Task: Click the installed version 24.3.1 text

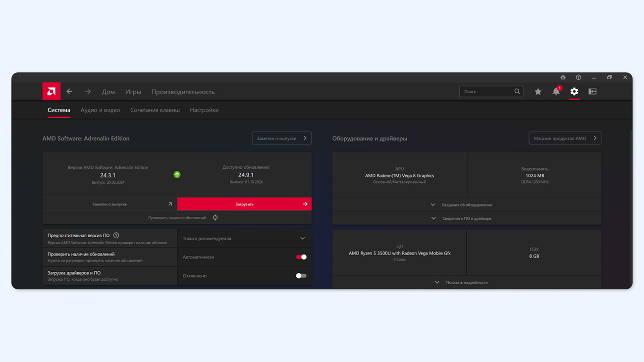Action: point(107,175)
